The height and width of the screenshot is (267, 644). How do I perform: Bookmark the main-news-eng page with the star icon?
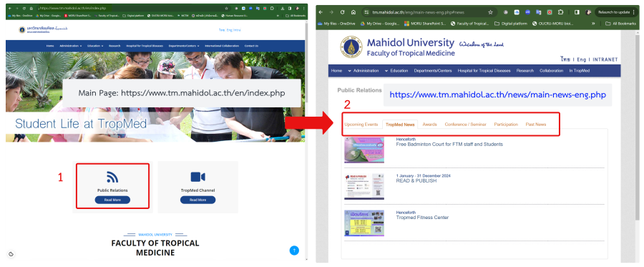point(490,12)
